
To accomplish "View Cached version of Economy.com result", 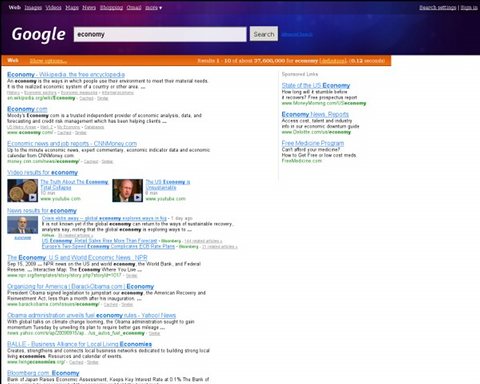I will 64,133.
